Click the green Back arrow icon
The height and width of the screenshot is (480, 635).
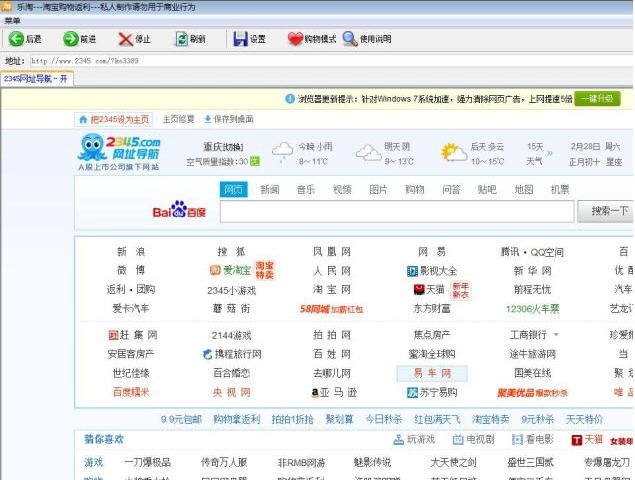click(16, 39)
